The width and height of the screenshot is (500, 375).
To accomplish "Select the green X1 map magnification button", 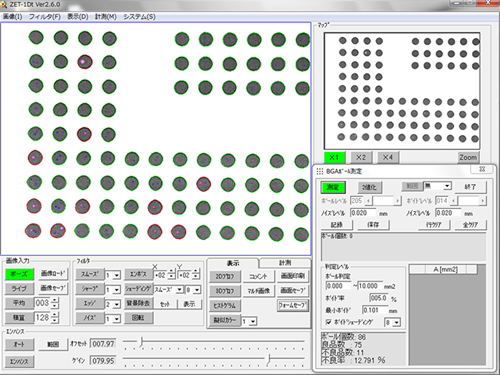I will tap(334, 157).
